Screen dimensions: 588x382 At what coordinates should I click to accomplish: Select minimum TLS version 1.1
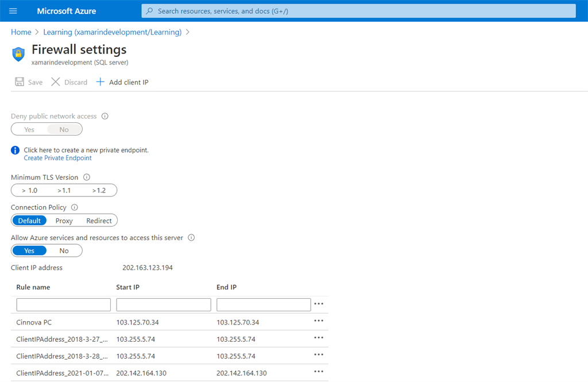[64, 190]
